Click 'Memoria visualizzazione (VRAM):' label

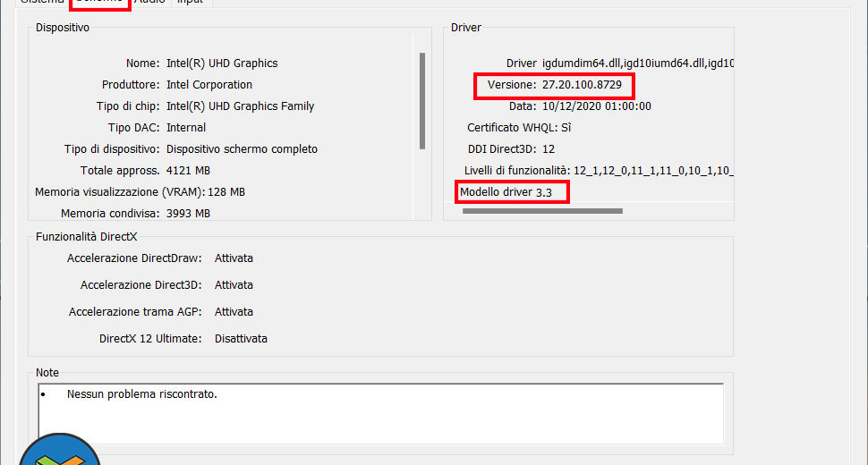(x=120, y=192)
